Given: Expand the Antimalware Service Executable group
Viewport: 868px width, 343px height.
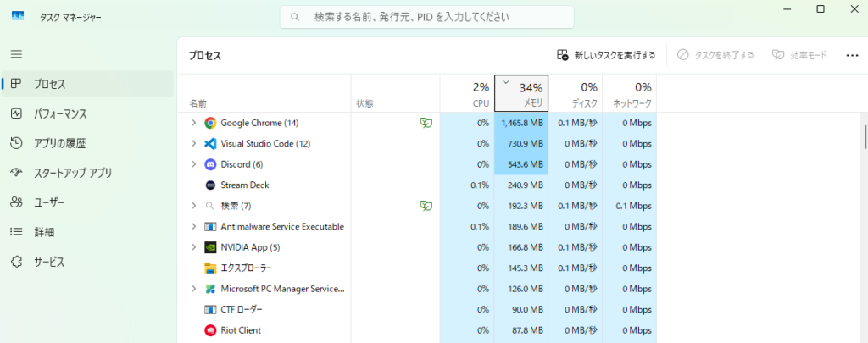Looking at the screenshot, I should [194, 227].
